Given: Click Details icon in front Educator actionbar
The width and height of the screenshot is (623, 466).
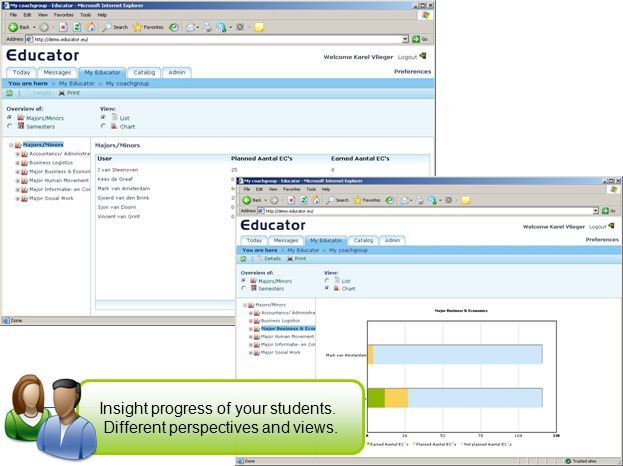Looking at the screenshot, I should click(260, 259).
